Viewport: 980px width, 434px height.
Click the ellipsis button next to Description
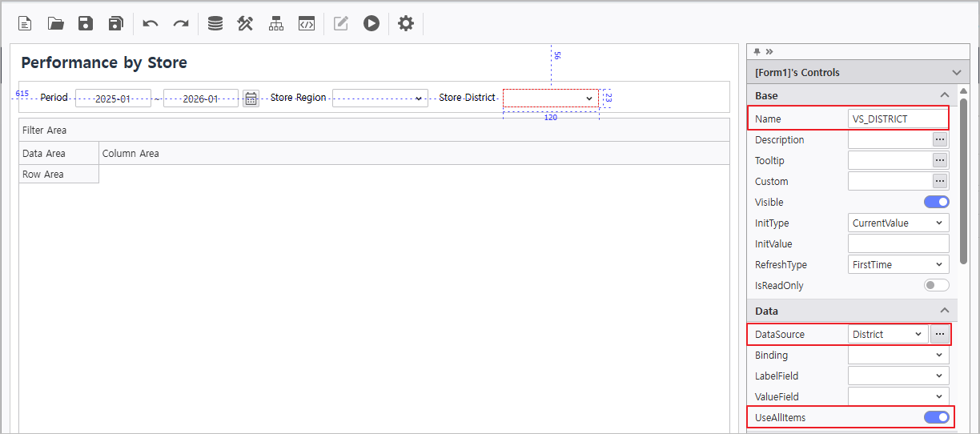pos(940,139)
